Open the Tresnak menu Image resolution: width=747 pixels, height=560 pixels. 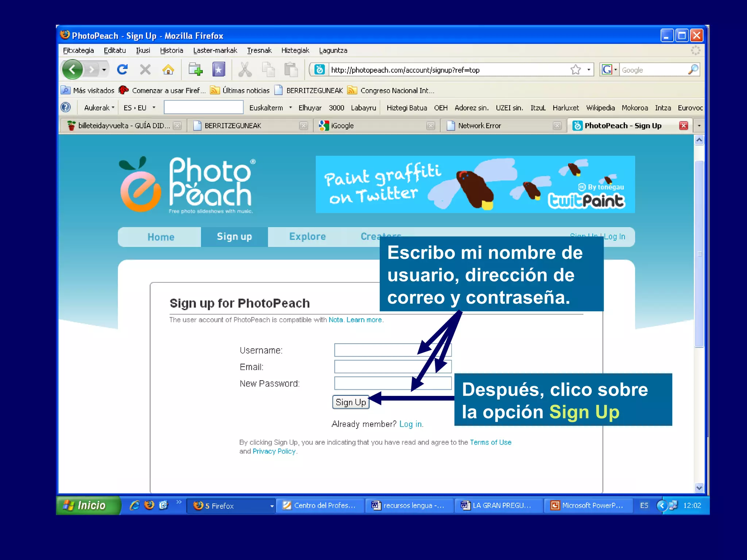click(259, 50)
